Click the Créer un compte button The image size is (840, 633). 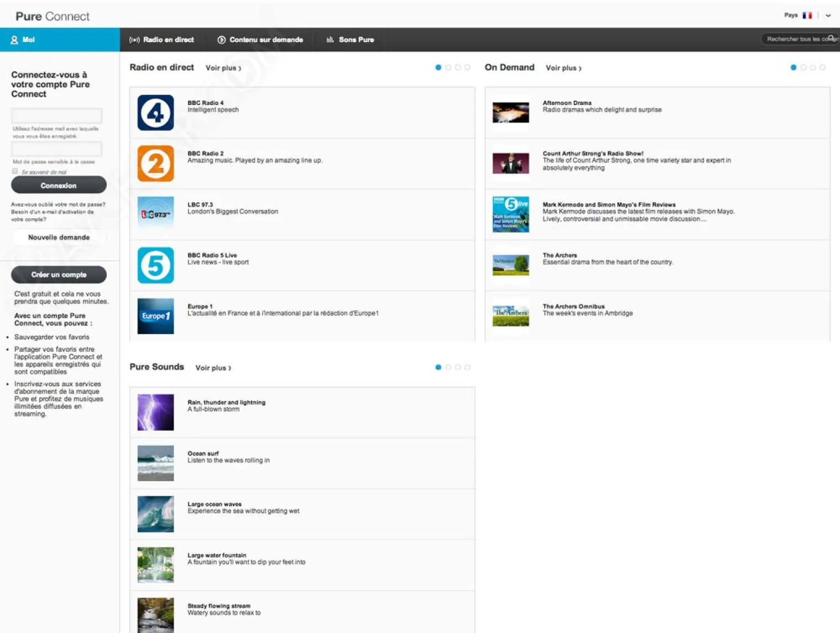pyautogui.click(x=59, y=275)
